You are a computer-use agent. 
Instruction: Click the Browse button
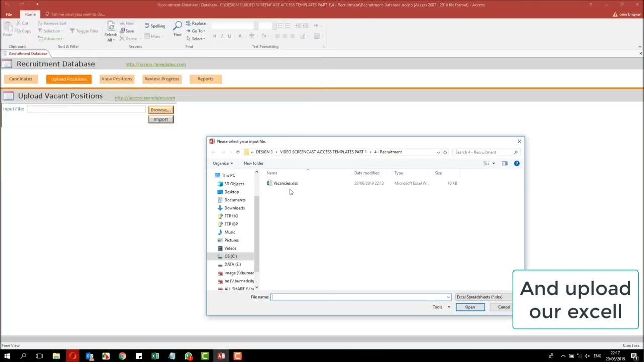[x=160, y=110]
